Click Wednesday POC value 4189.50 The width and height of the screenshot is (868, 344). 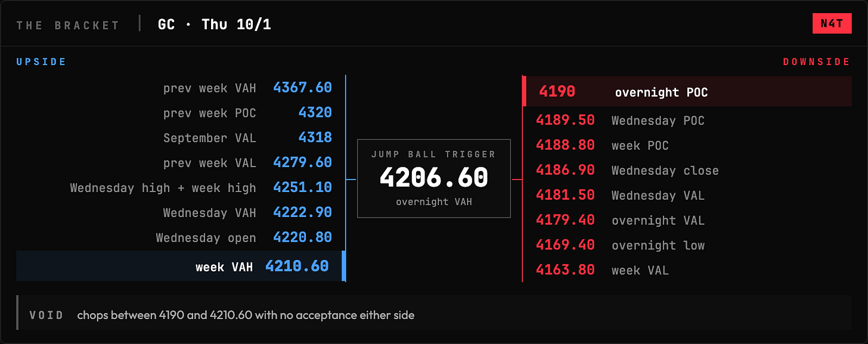[x=565, y=120]
